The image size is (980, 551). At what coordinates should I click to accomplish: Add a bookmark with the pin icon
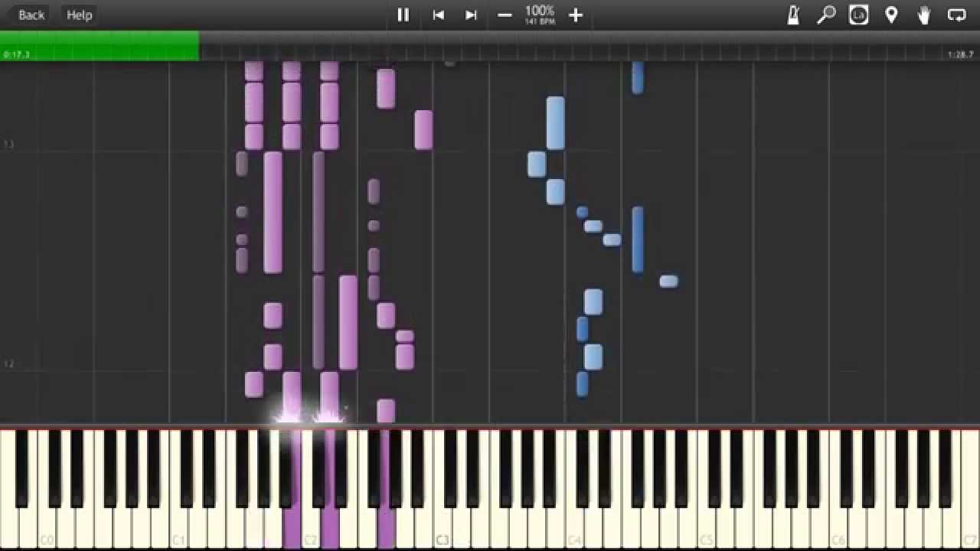pyautogui.click(x=891, y=15)
